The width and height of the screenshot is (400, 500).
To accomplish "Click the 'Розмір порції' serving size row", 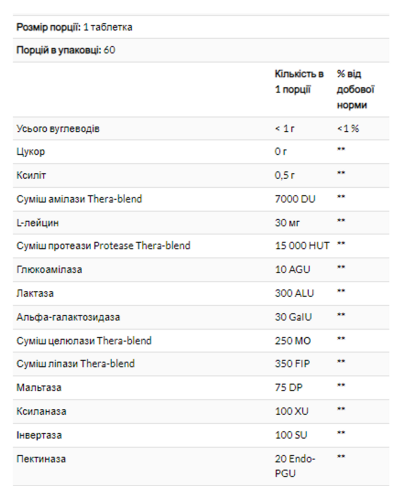I will 201,27.
